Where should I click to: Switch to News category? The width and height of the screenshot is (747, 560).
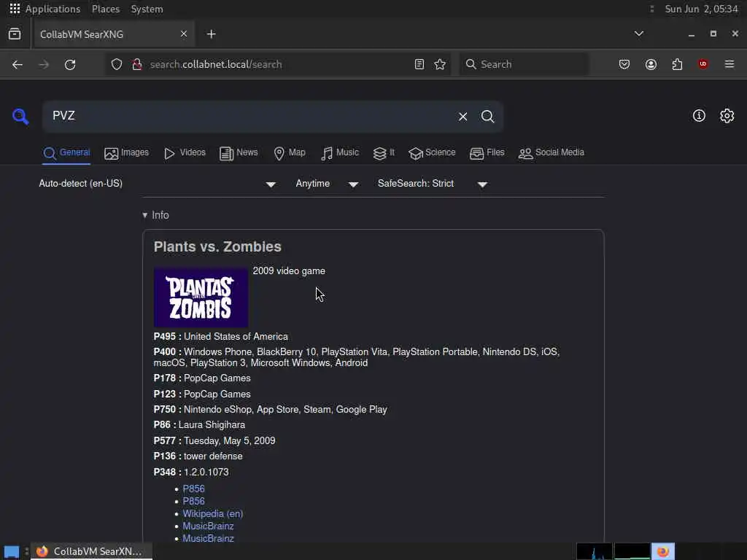239,153
